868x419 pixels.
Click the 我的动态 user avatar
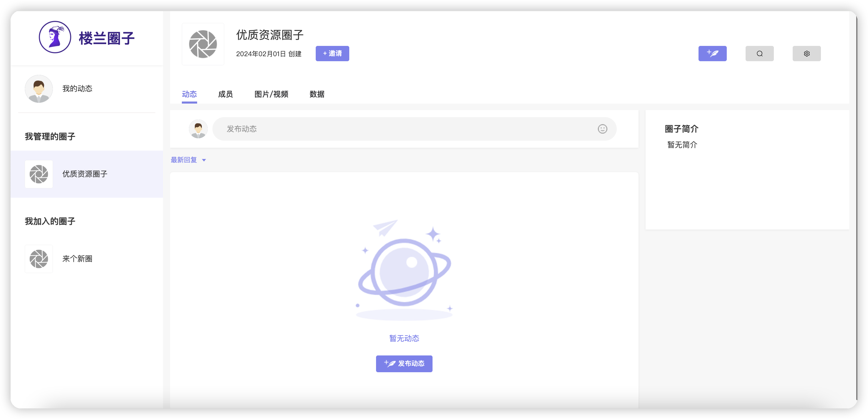coord(39,89)
